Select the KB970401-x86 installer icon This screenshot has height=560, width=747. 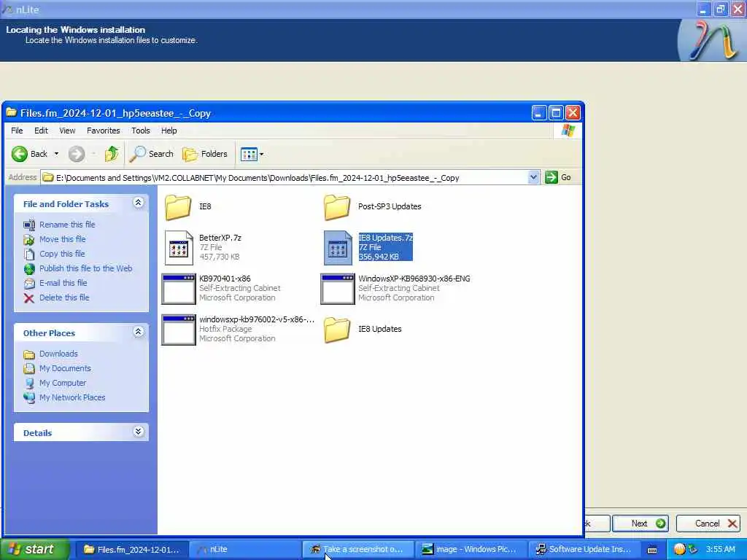point(179,289)
